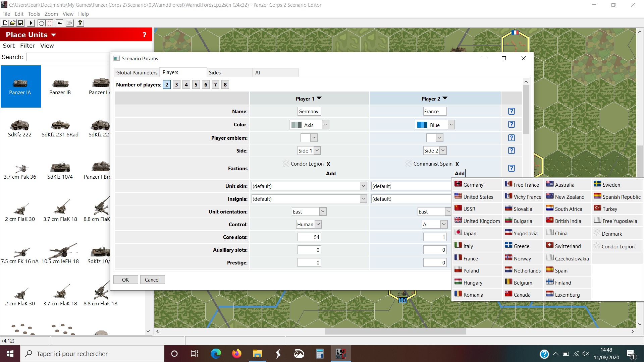Select the SdKfz 222 unit

click(20, 129)
